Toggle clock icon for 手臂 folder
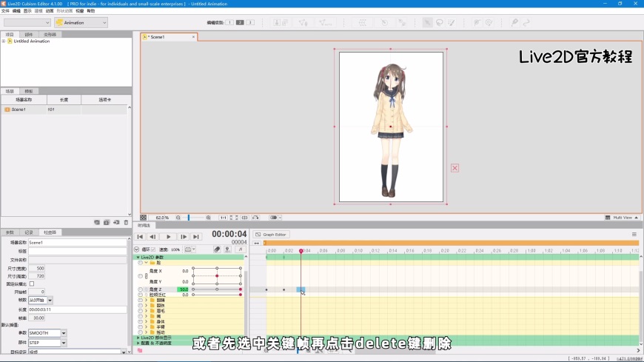This screenshot has height=362, width=644. tap(141, 326)
